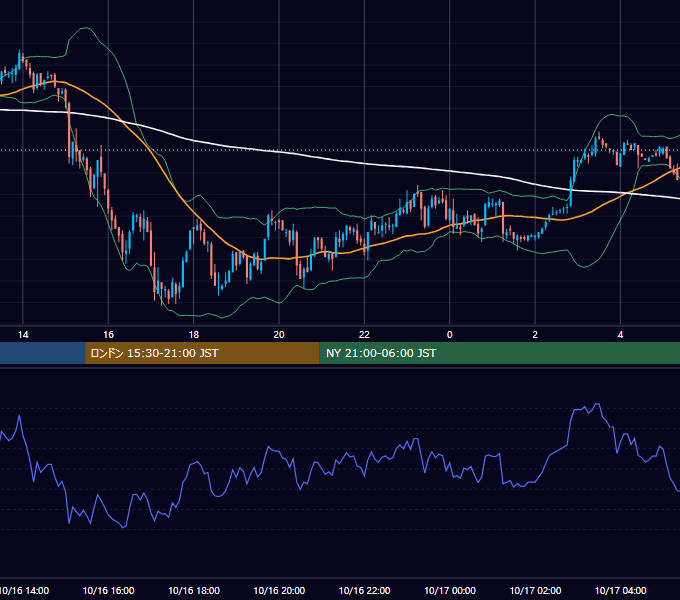This screenshot has height=600, width=680.
Task: Click the '10/17 04:00' date label
Action: [621, 590]
